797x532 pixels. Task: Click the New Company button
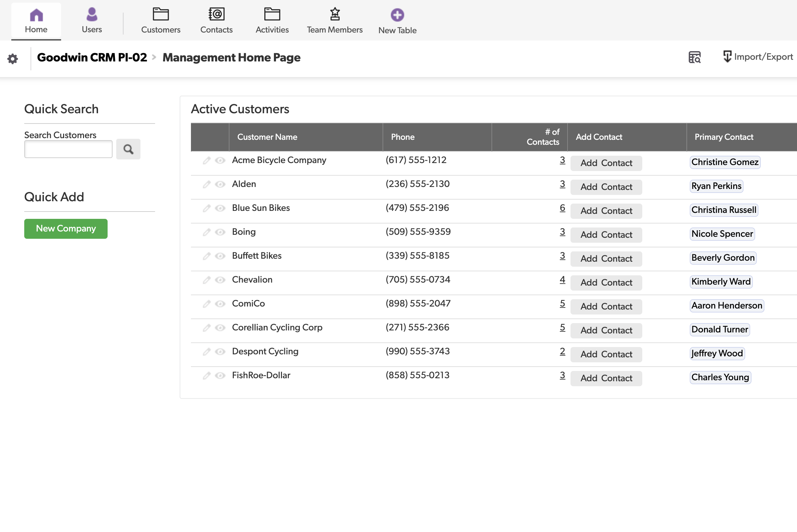click(x=65, y=229)
